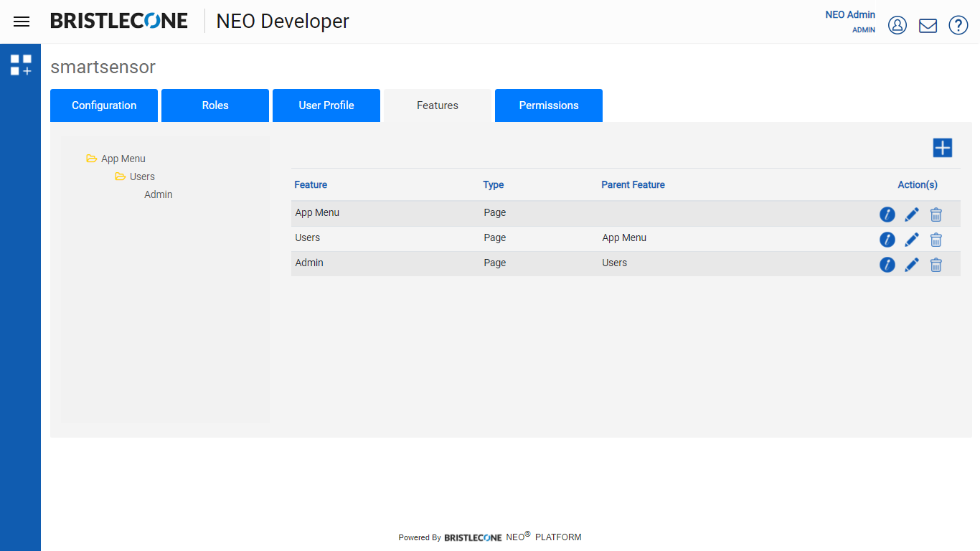Sort by the Parent Feature column header
Screen dimensions: 980x551
[633, 184]
